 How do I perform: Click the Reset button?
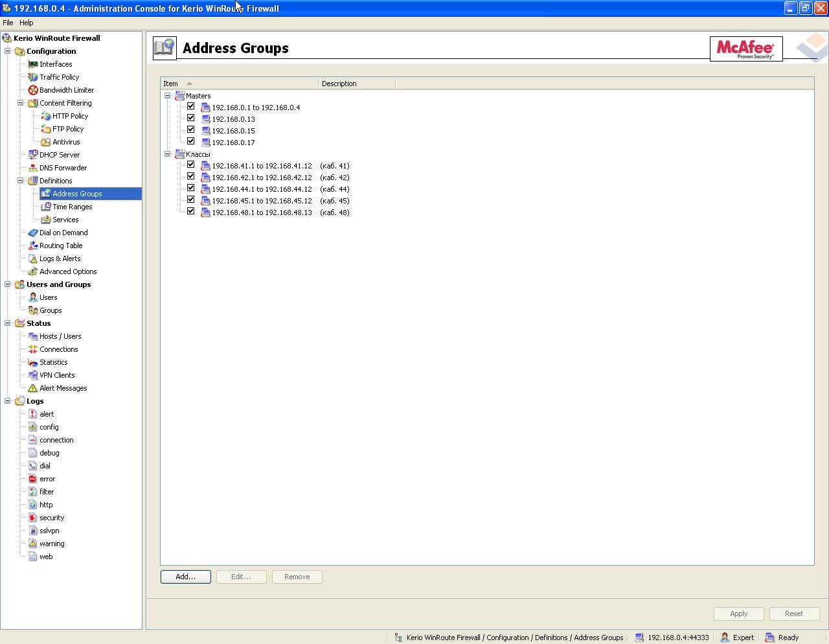(794, 614)
